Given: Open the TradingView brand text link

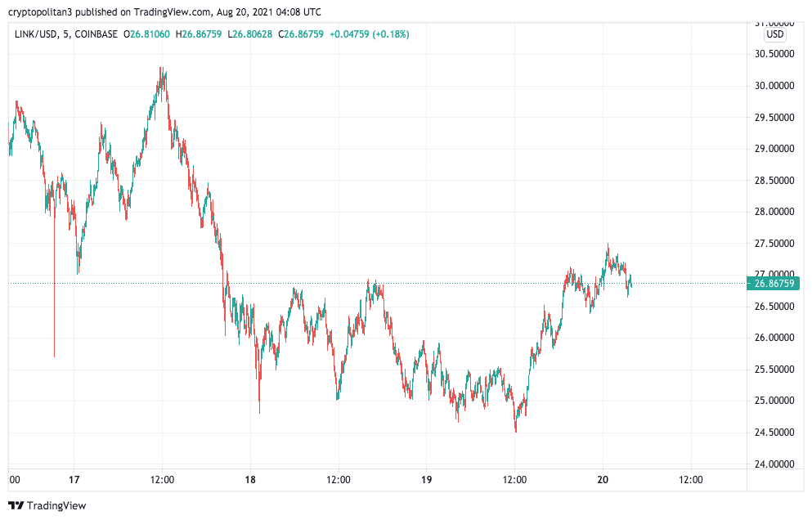Looking at the screenshot, I should point(56,505).
